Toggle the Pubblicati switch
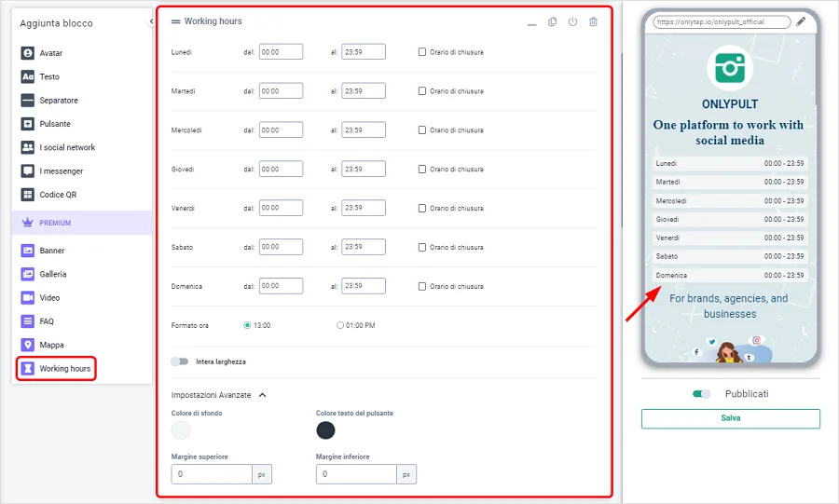 click(701, 394)
